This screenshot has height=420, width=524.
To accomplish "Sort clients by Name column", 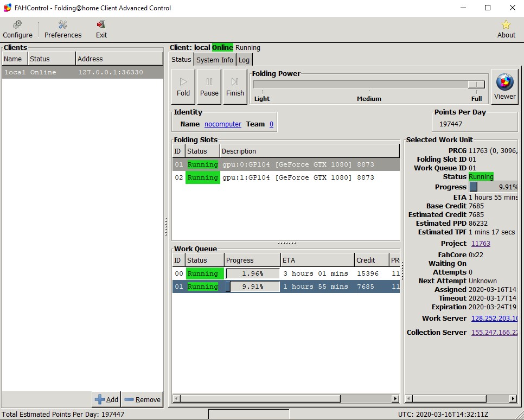I will [x=15, y=59].
